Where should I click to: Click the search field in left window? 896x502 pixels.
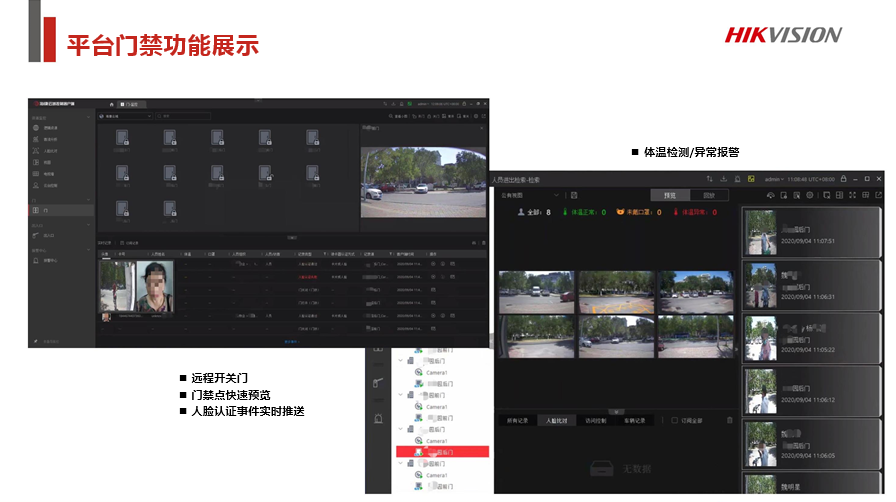click(183, 116)
